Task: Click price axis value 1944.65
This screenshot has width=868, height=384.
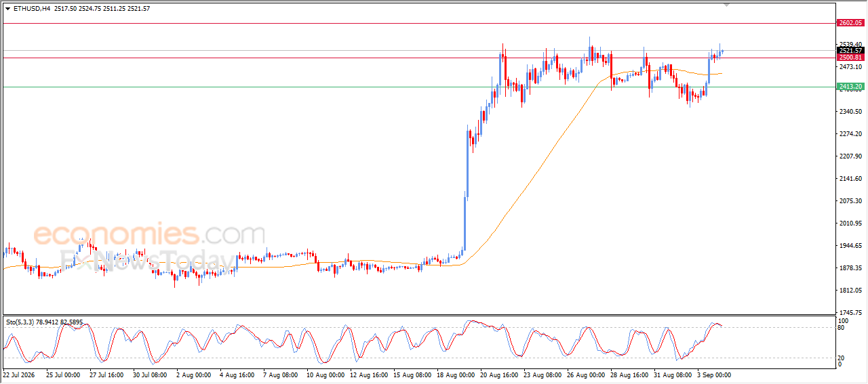Action: pos(850,246)
